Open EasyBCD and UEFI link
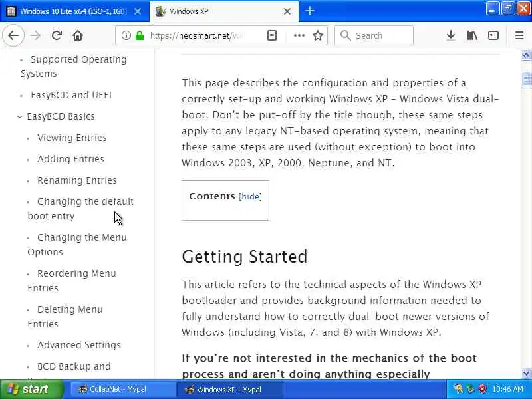The image size is (532, 399). 71,95
